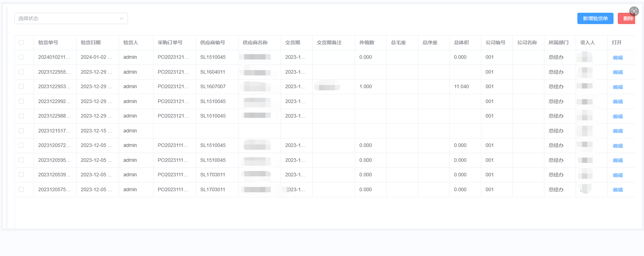Click the red 删除 button
Viewport: 644px width, 256px height.
pyautogui.click(x=627, y=18)
